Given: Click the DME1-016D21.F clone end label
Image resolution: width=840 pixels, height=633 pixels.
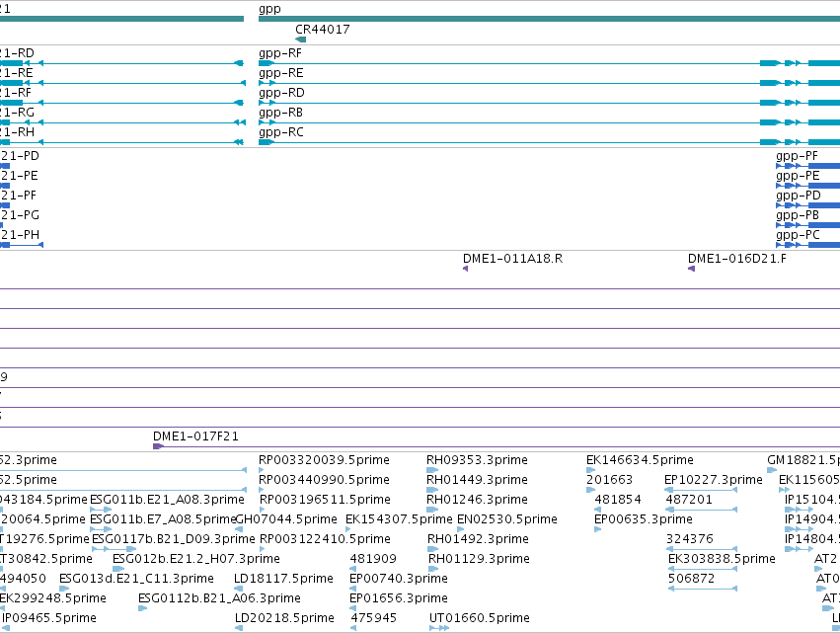Looking at the screenshot, I should pos(737,259).
